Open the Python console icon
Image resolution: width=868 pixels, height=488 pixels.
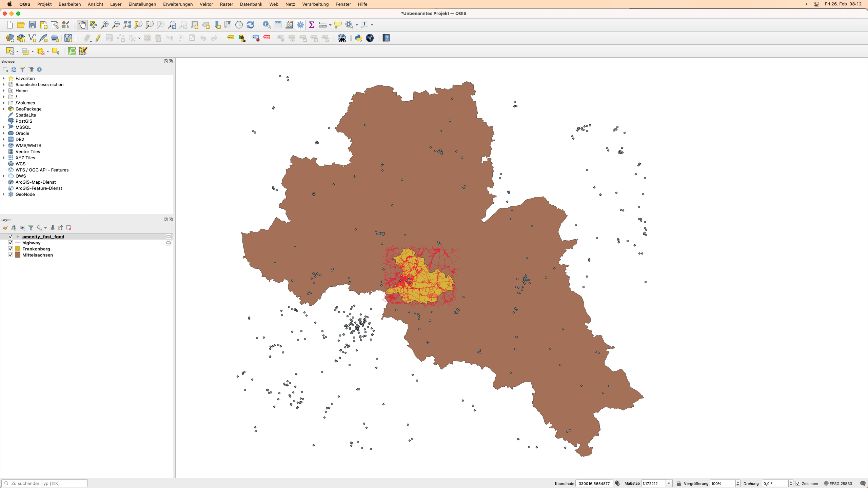358,38
